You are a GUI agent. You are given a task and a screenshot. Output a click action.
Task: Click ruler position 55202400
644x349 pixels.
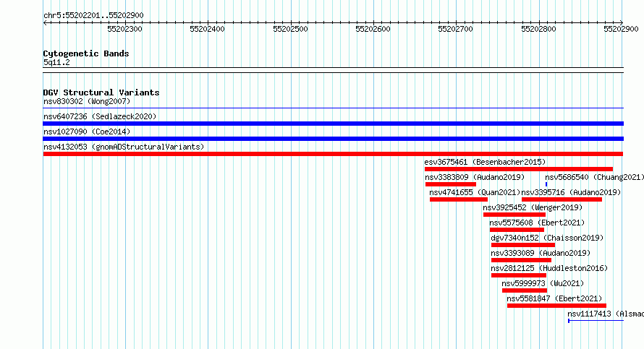(x=207, y=29)
